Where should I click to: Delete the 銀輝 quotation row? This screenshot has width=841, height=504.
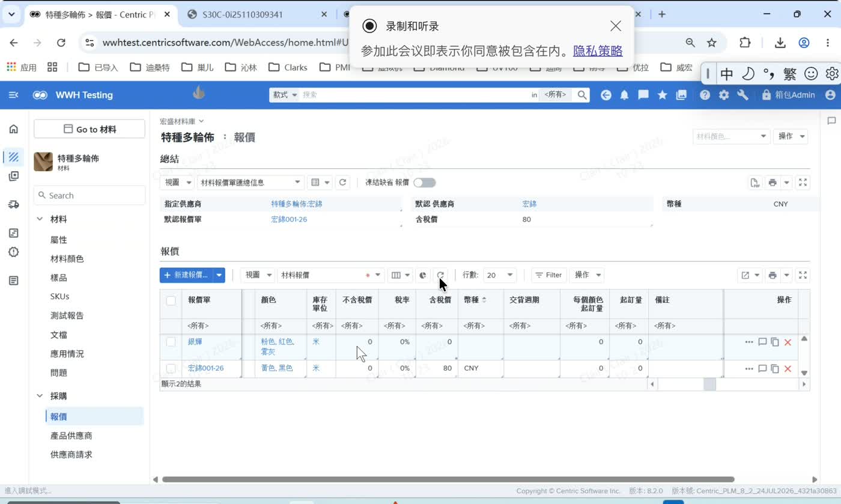(x=788, y=342)
